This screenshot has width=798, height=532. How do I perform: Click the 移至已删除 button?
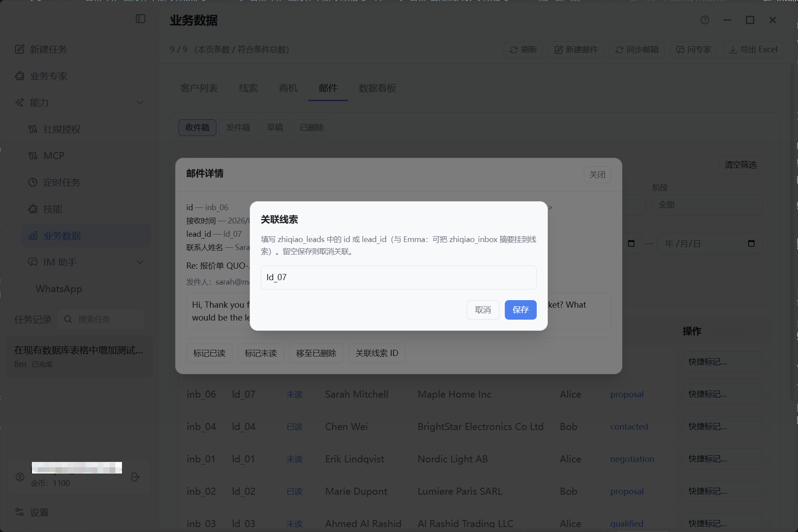[x=316, y=353]
